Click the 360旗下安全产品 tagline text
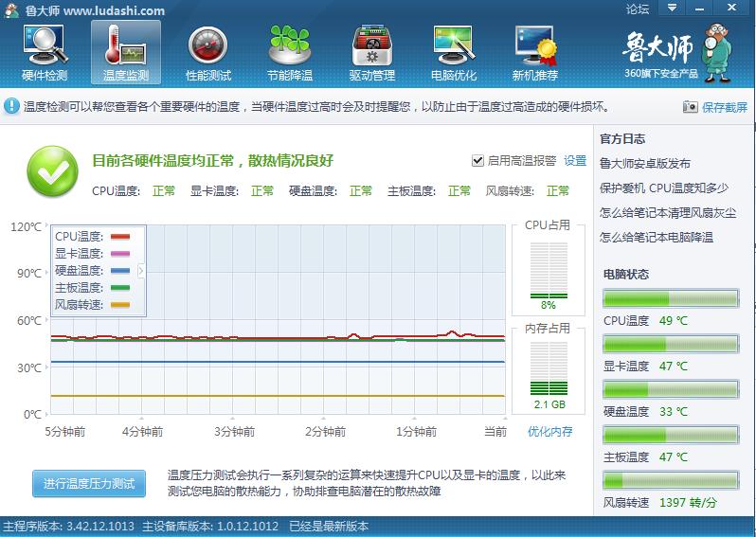The image size is (756, 537). click(661, 73)
